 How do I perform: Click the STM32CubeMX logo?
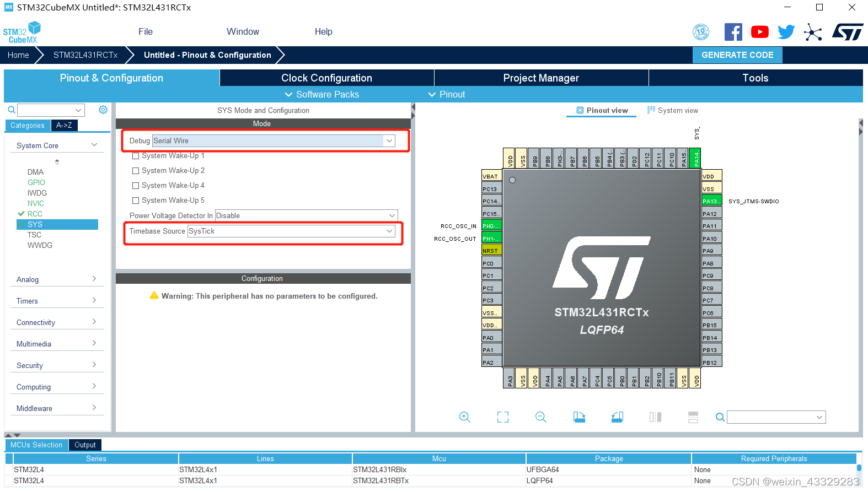point(23,33)
